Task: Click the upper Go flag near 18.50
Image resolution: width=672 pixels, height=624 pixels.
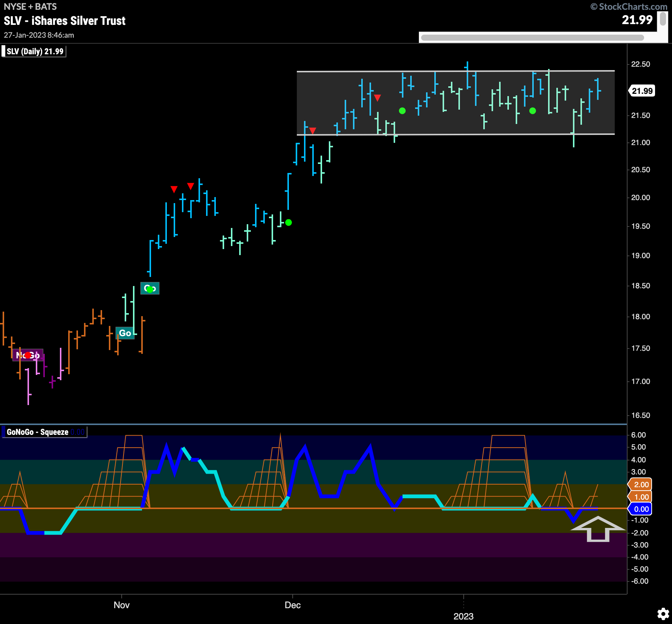Action: pyautogui.click(x=150, y=288)
